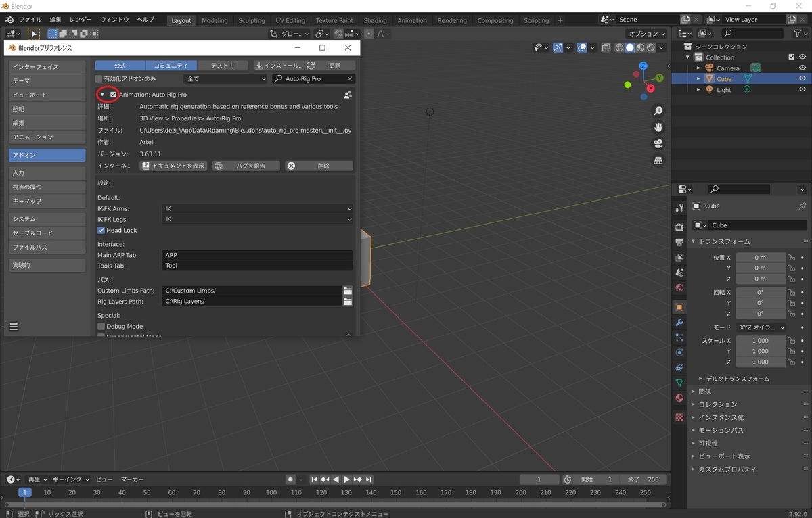Open the レンダー menu
The height and width of the screenshot is (518, 812).
[x=81, y=20]
